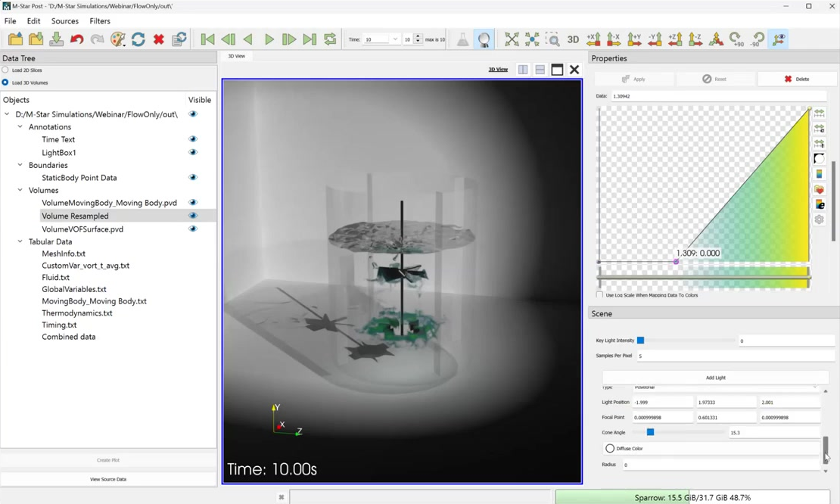This screenshot has height=504, width=840.
Task: Open the Filters menu
Action: tap(100, 21)
